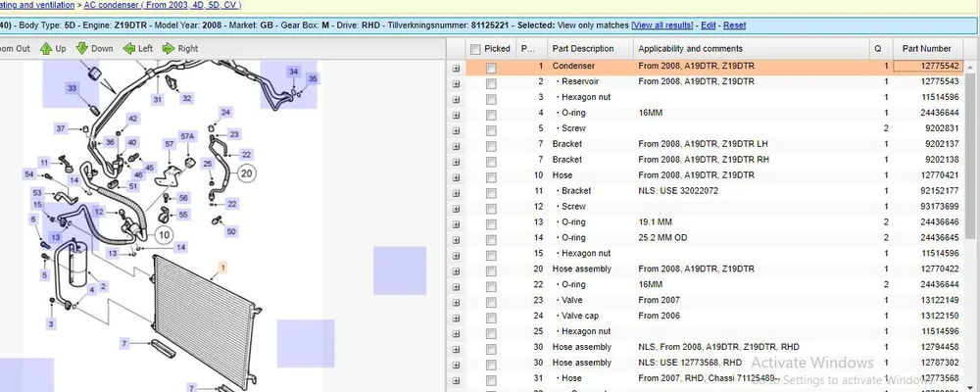Click circled callout 20 in the diagram
Viewport: 980px width, 392px height.
[247, 173]
